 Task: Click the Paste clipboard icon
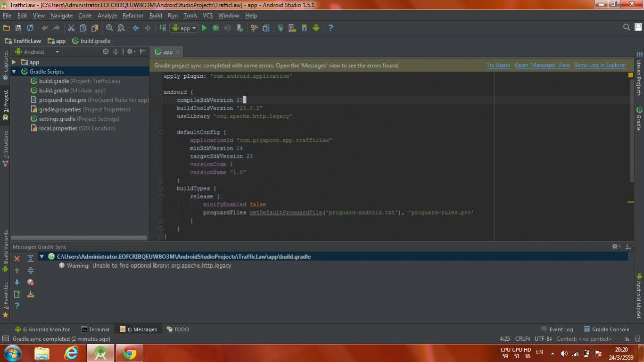pyautogui.click(x=94, y=28)
